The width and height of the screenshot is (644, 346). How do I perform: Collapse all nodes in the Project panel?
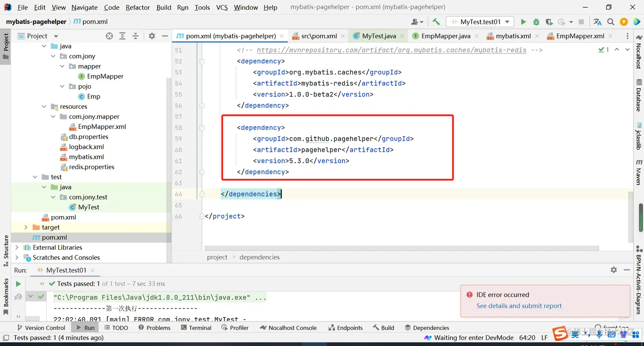point(135,36)
